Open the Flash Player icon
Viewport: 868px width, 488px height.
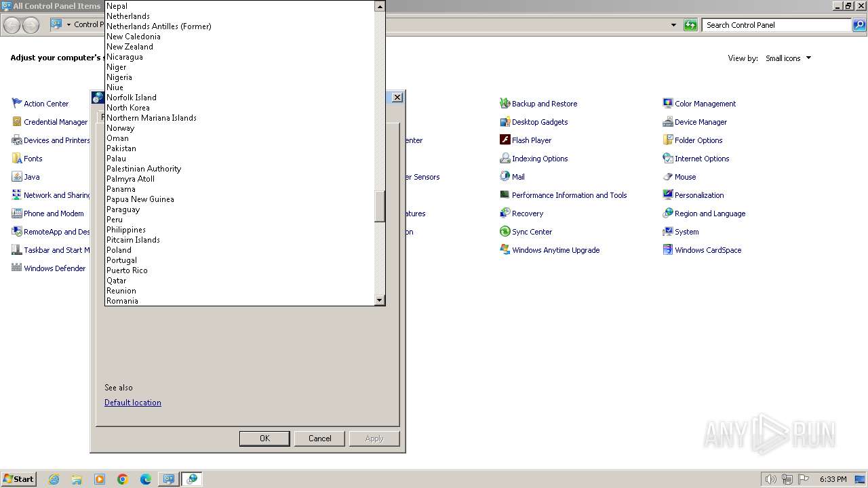505,140
